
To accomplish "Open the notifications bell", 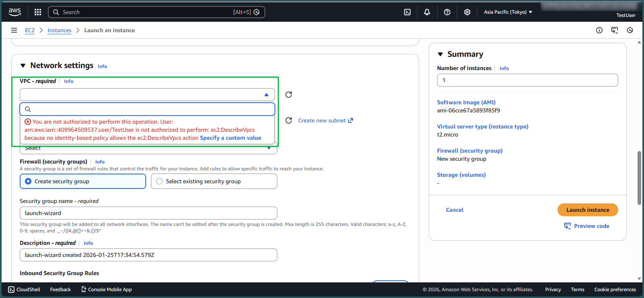I will click(x=427, y=12).
